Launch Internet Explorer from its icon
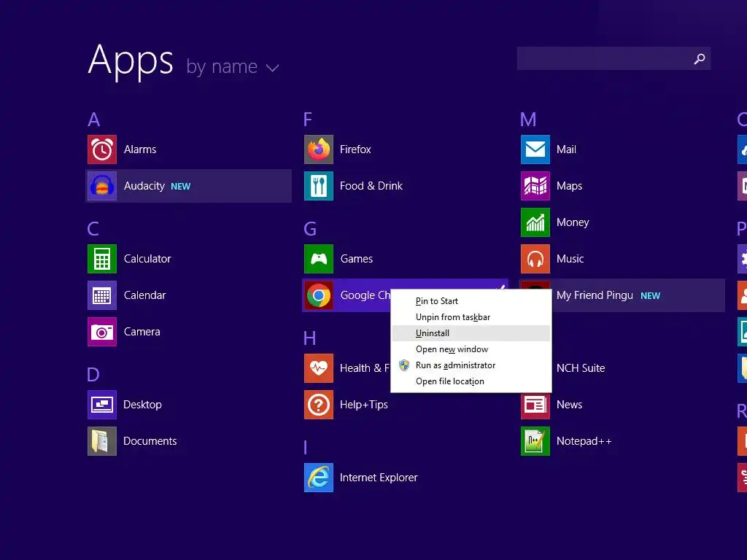Image resolution: width=747 pixels, height=560 pixels. [319, 477]
